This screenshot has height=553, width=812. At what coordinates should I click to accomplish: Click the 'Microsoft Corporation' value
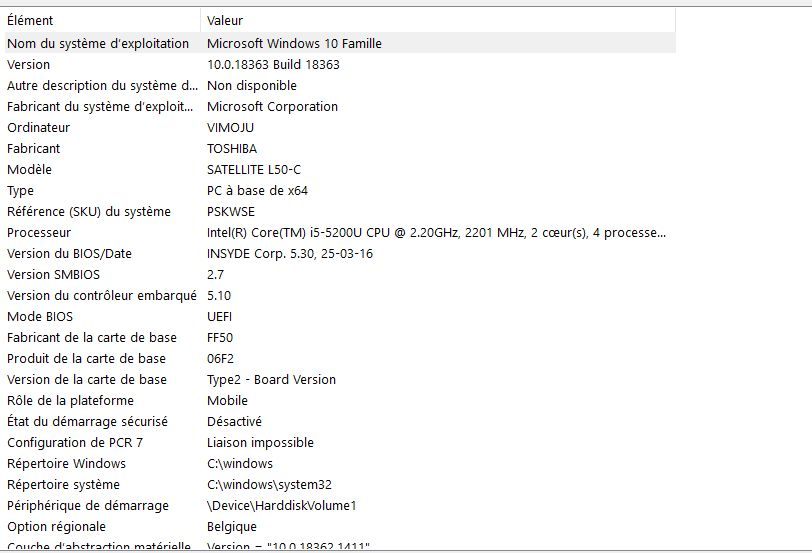[272, 107]
